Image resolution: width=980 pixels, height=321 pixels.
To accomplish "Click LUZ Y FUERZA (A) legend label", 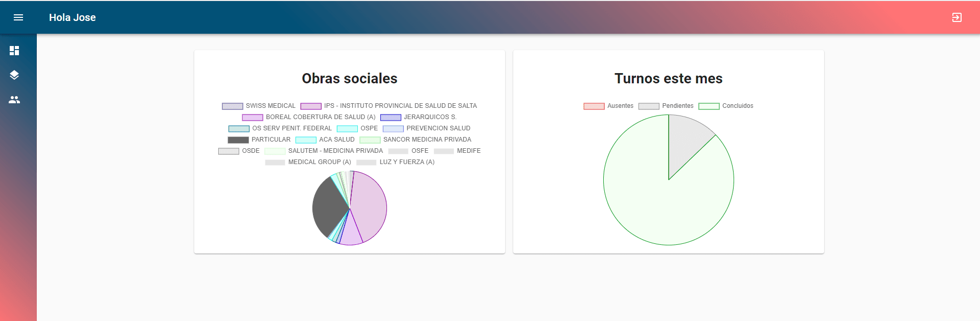I will pyautogui.click(x=407, y=162).
